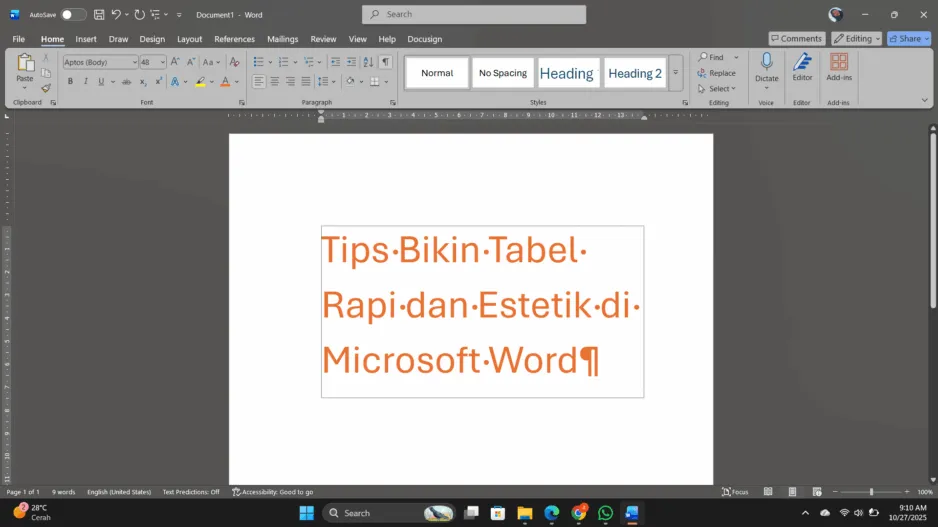Increase font size with the larger A icon
The image size is (938, 527).
[x=175, y=62]
